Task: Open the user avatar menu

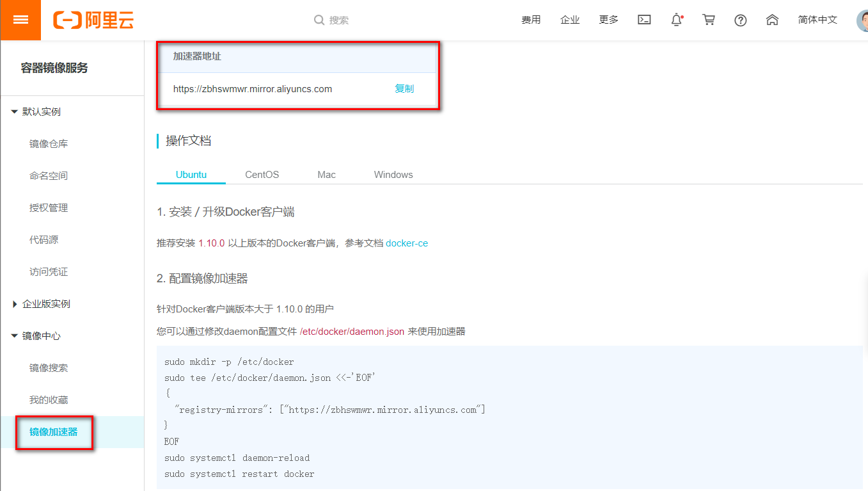Action: pos(862,20)
